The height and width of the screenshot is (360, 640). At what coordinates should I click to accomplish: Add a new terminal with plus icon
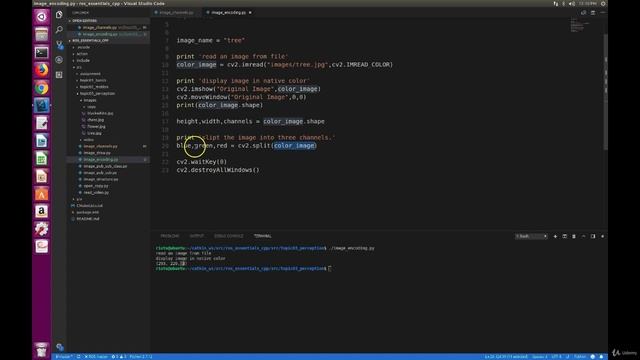point(555,236)
